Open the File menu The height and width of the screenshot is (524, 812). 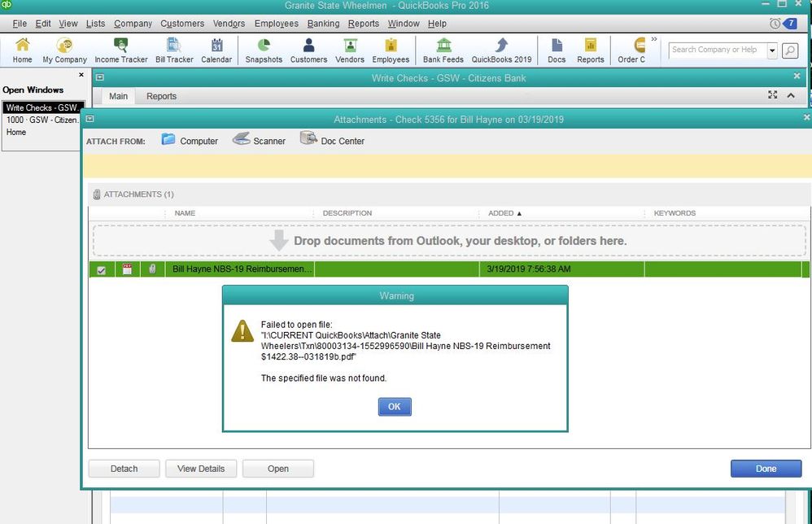point(20,24)
